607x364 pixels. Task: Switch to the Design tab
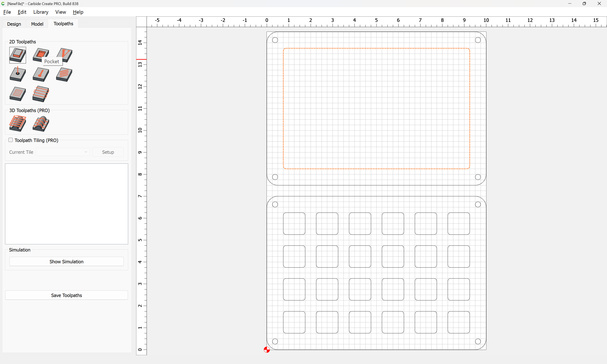14,24
